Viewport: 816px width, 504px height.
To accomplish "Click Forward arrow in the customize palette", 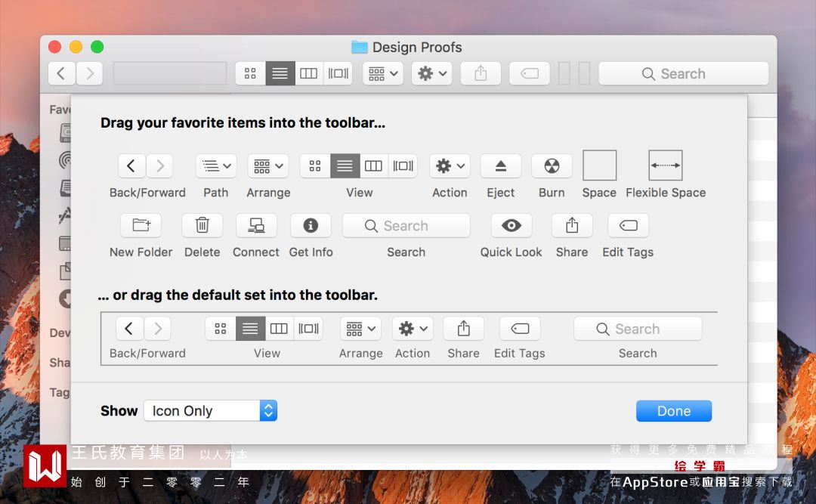I will (x=159, y=166).
